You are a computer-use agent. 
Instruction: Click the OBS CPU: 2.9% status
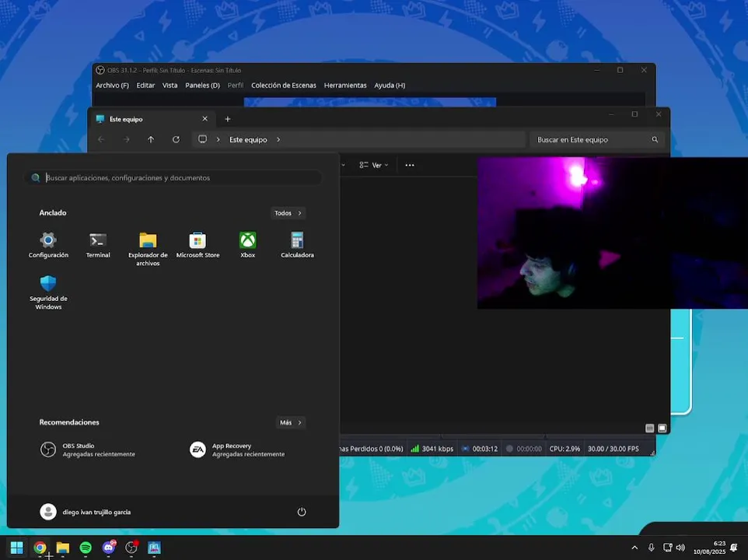pyautogui.click(x=564, y=449)
